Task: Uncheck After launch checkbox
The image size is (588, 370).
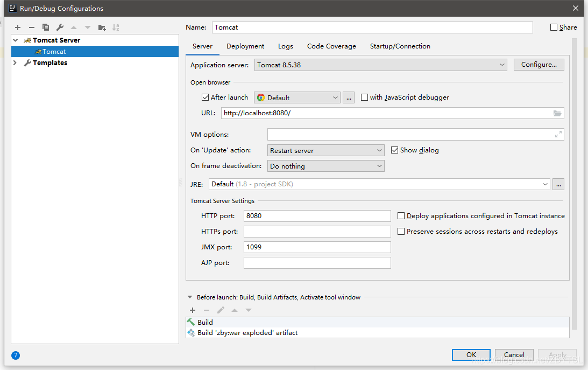Action: [x=205, y=97]
